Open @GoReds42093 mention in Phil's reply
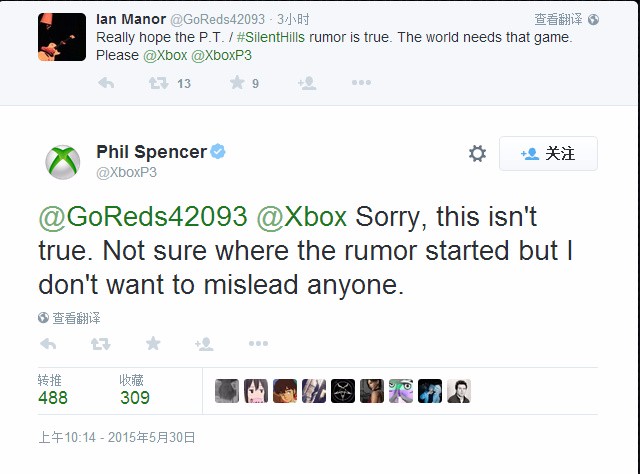The image size is (640, 474). click(142, 217)
